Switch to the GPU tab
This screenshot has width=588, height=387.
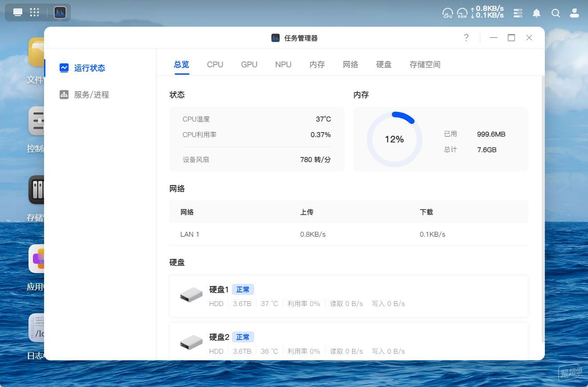click(x=249, y=64)
